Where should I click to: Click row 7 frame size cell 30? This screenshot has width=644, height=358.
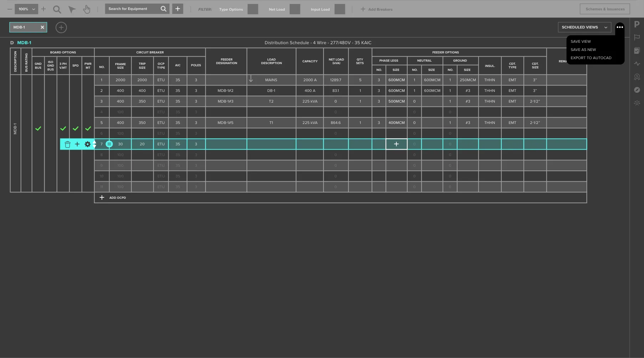coord(120,144)
